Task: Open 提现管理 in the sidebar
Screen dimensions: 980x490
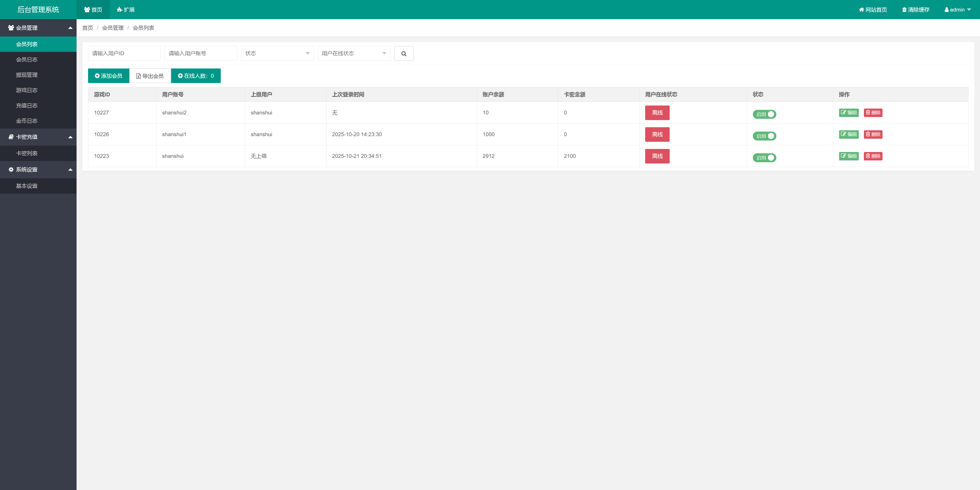Action: (27, 75)
